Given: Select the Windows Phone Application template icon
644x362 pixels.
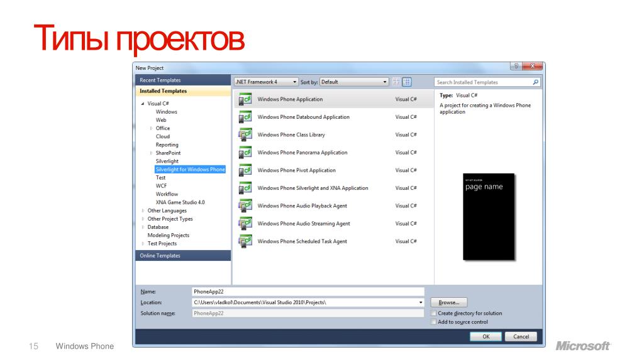Looking at the screenshot, I should point(245,99).
